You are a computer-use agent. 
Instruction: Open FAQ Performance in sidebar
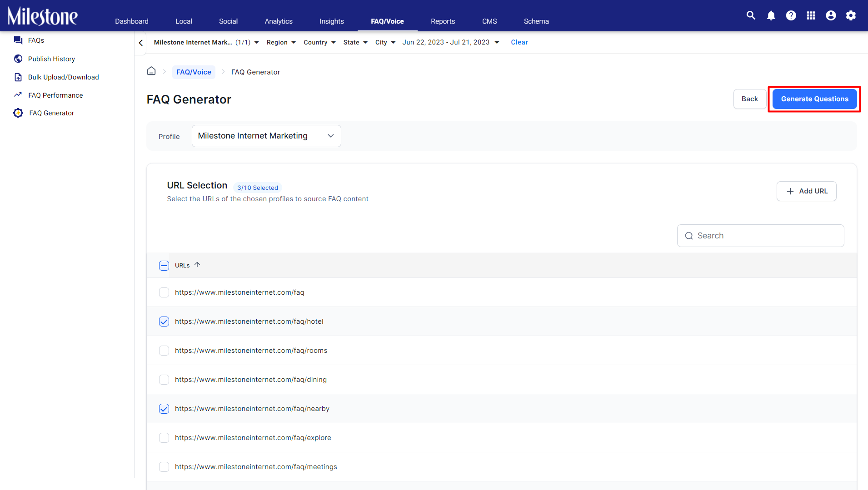55,95
